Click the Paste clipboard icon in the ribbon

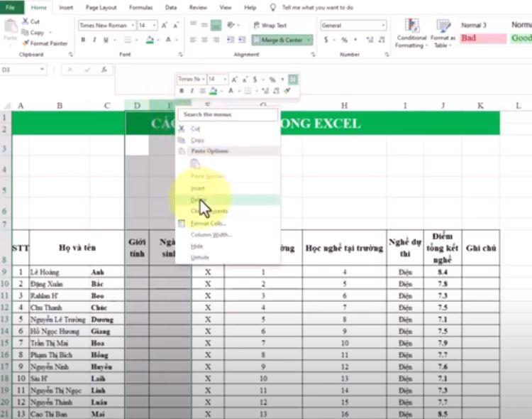click(x=11, y=26)
